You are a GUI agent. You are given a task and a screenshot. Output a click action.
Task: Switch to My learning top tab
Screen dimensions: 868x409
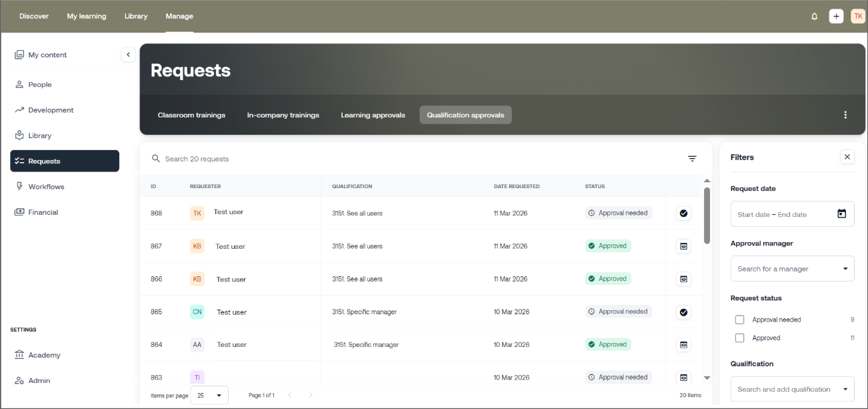[87, 16]
